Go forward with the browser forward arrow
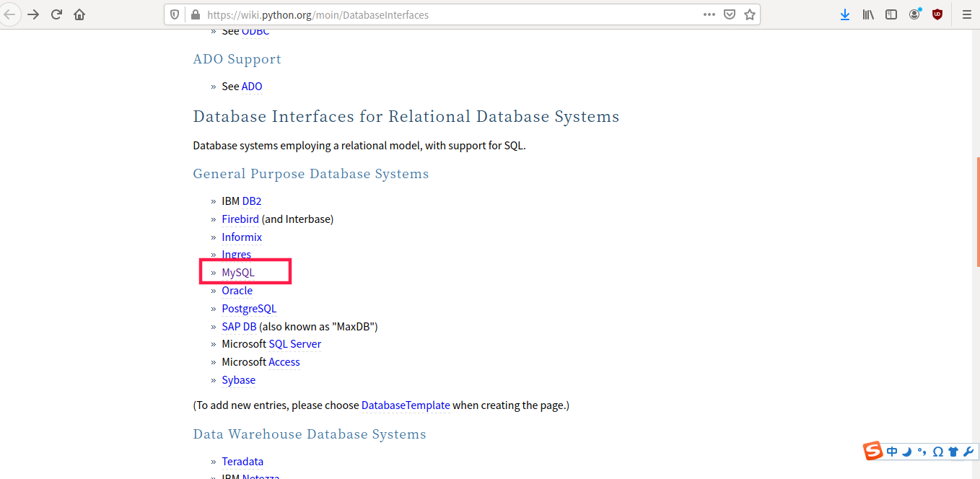 click(x=33, y=14)
